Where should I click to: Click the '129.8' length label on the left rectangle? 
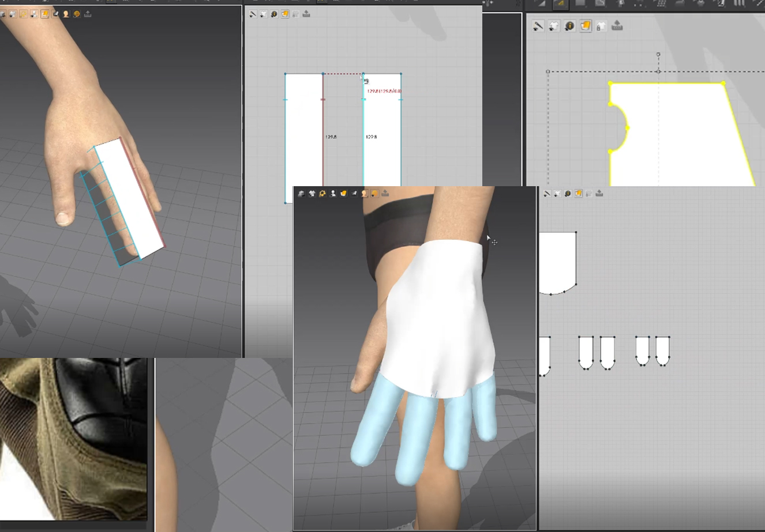[331, 137]
